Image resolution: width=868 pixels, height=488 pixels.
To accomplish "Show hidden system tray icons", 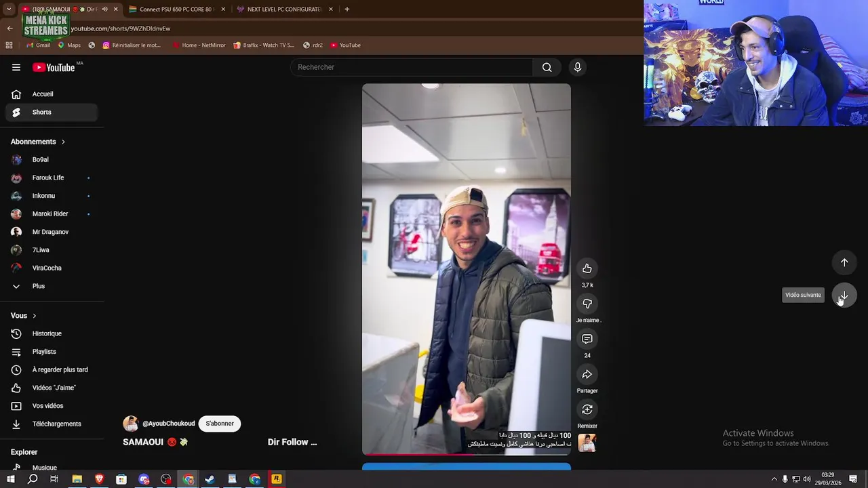I will click(x=774, y=479).
